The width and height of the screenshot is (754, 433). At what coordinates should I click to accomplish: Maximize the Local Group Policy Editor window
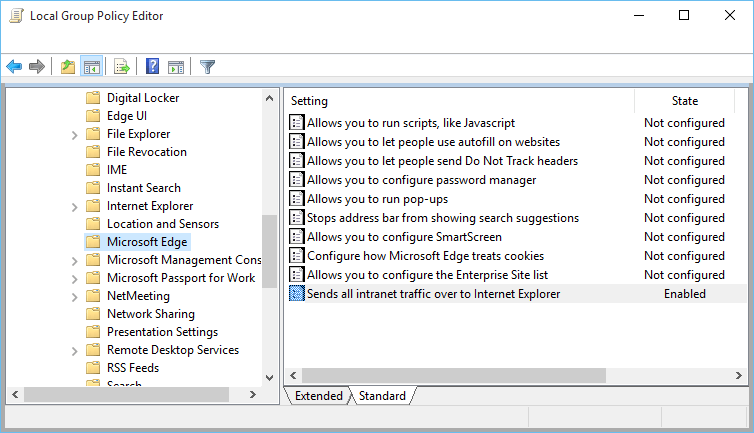tap(684, 15)
